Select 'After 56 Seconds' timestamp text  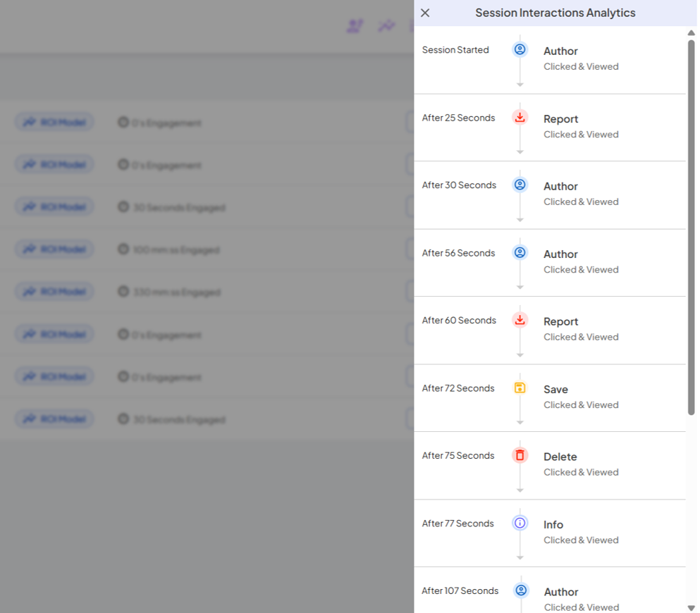pyautogui.click(x=458, y=253)
